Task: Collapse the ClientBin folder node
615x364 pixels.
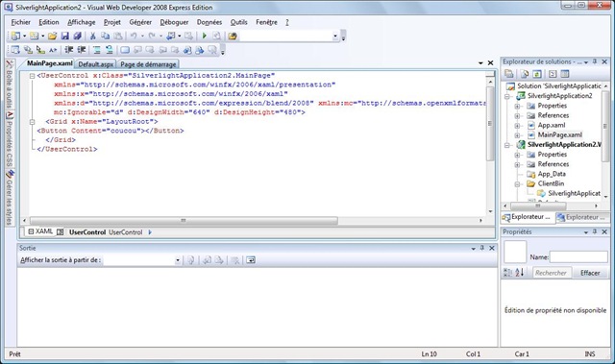Action: [517, 183]
